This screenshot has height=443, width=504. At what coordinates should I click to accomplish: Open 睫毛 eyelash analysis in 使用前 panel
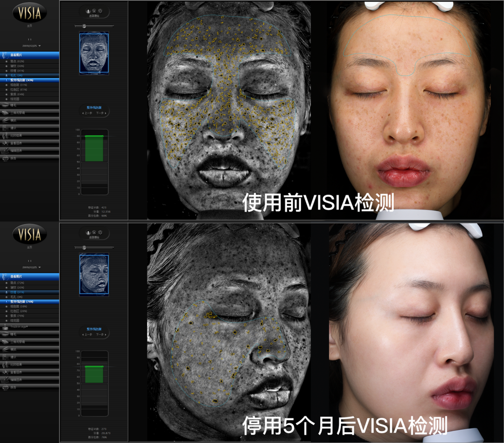pyautogui.click(x=29, y=105)
